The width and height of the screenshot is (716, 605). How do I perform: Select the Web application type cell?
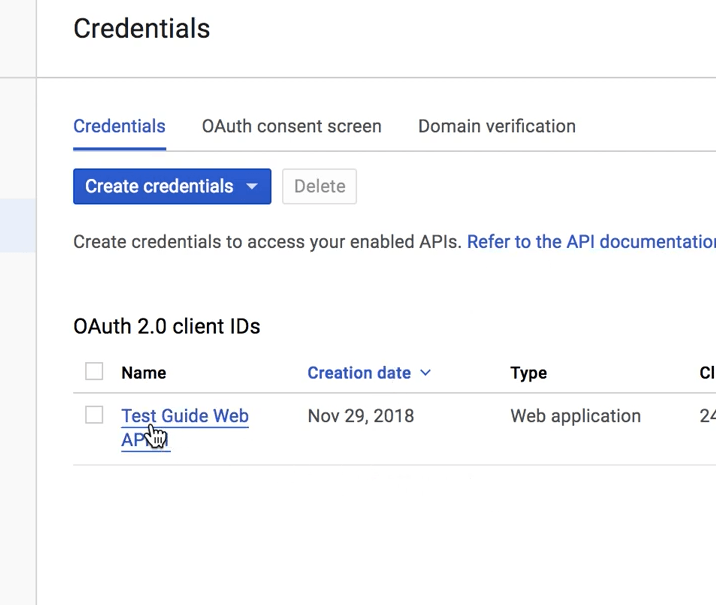pyautogui.click(x=575, y=416)
